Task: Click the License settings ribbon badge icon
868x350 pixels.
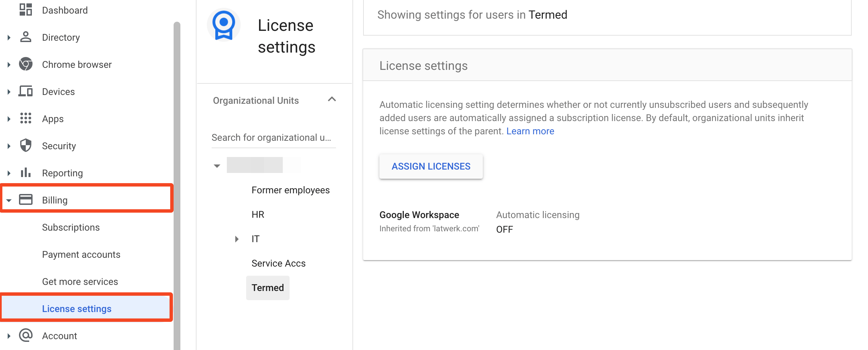Action: pyautogui.click(x=224, y=25)
